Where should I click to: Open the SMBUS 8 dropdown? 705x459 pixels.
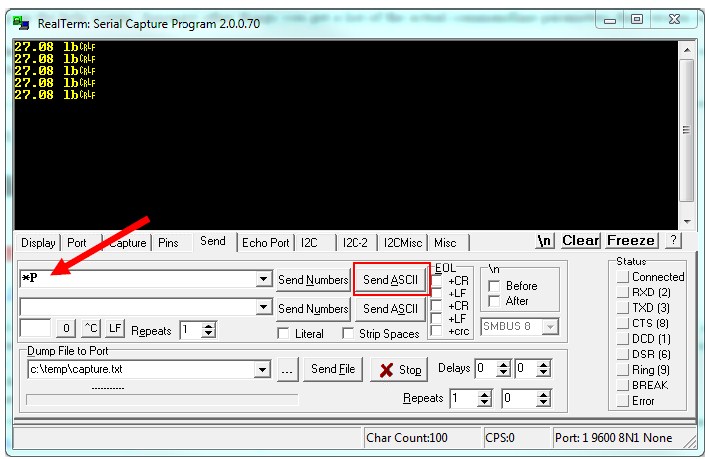550,327
